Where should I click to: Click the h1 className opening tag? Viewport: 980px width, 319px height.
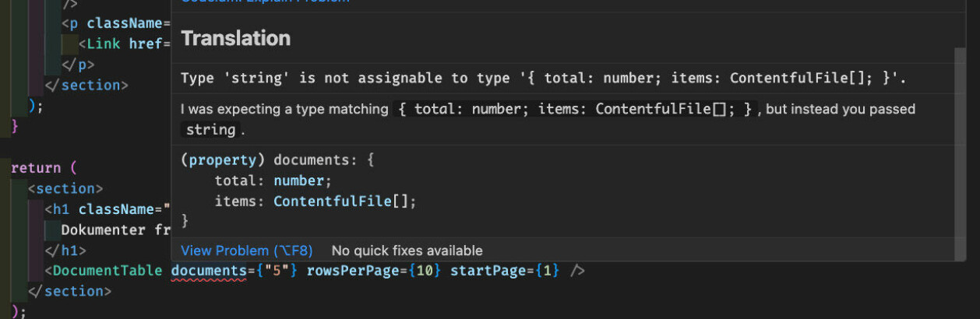(108, 209)
